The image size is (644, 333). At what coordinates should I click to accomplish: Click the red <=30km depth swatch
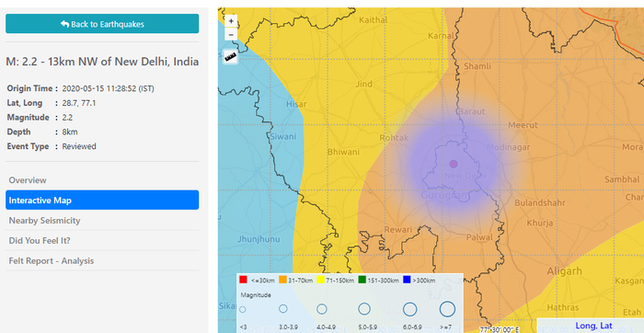coord(243,280)
